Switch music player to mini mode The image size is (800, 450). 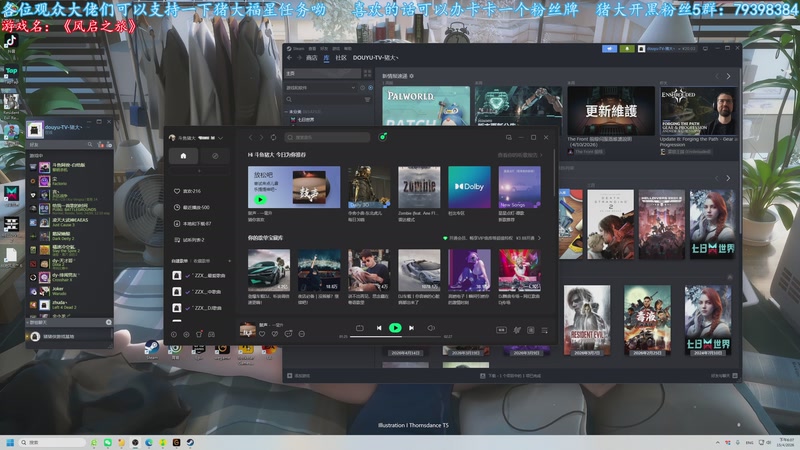(509, 138)
